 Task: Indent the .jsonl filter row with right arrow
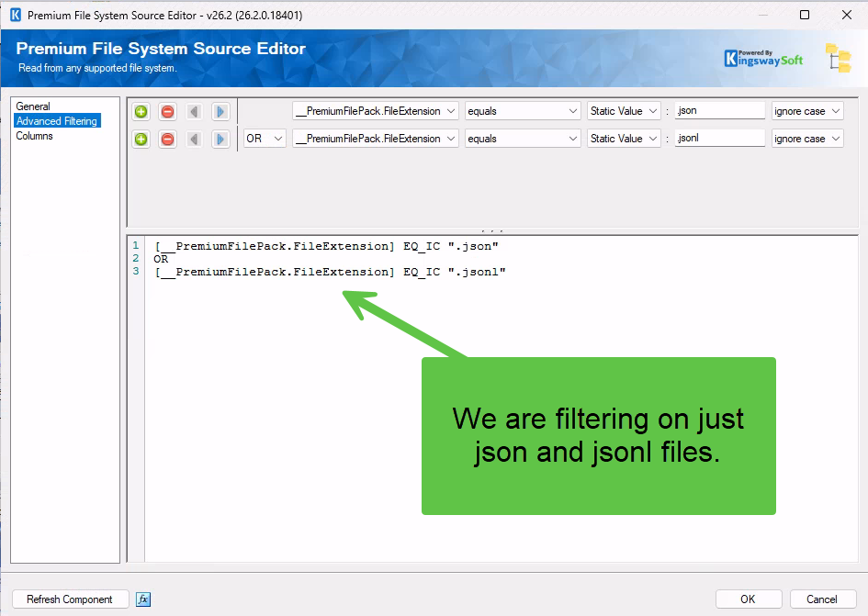point(220,139)
